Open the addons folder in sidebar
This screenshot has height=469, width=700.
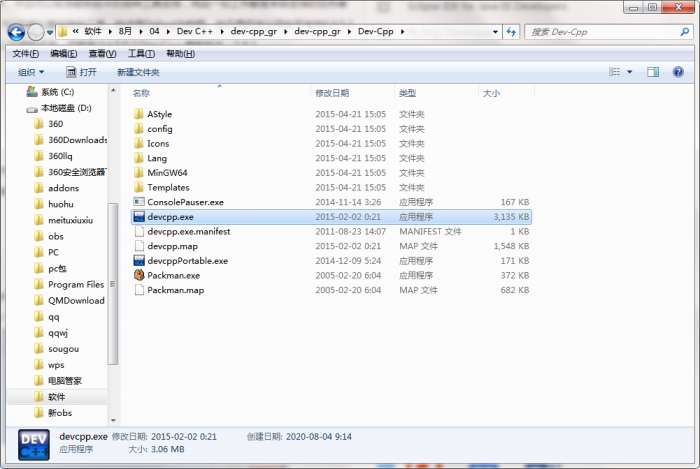57,188
